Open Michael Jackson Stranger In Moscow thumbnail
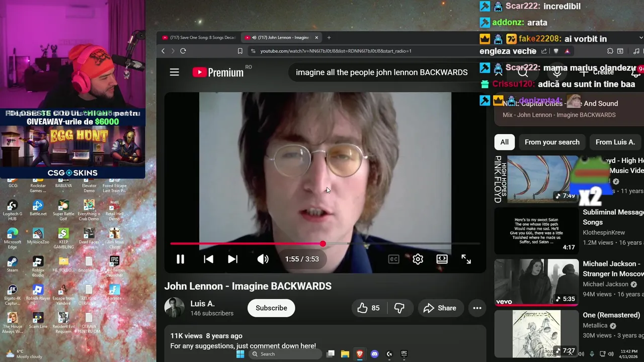 tap(536, 283)
